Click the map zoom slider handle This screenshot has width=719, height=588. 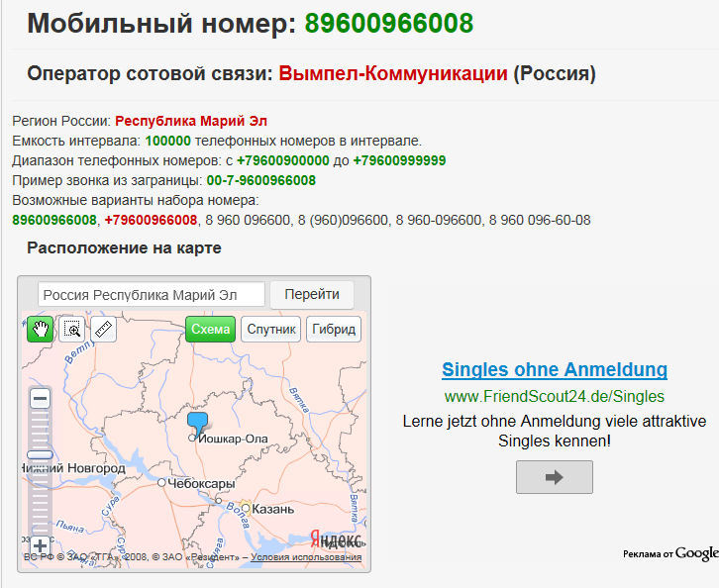point(40,454)
